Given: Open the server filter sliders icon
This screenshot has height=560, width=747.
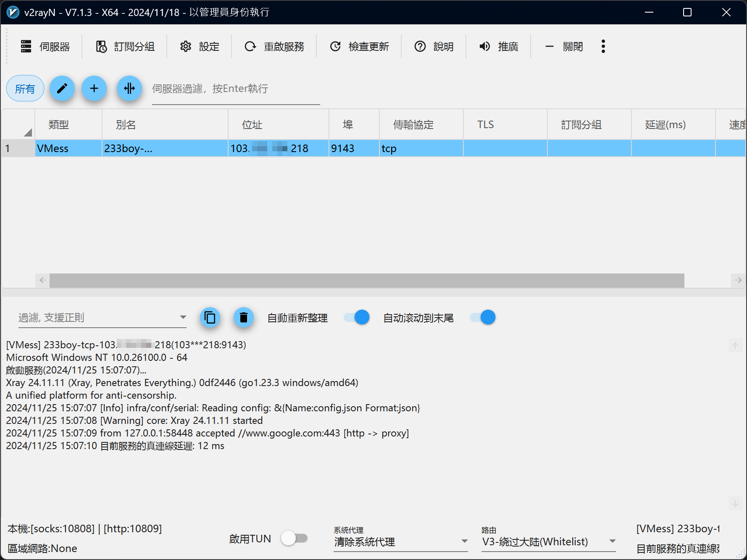Looking at the screenshot, I should 129,89.
